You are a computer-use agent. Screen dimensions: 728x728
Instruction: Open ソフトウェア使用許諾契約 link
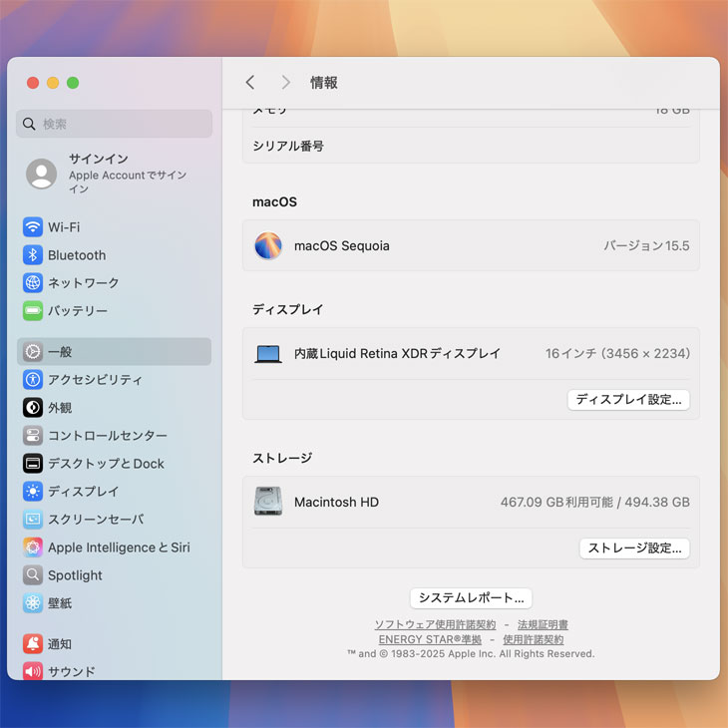435,625
